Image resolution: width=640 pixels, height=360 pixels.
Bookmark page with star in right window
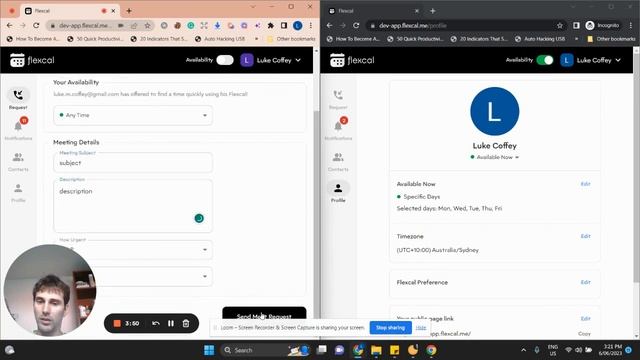[x=560, y=25]
